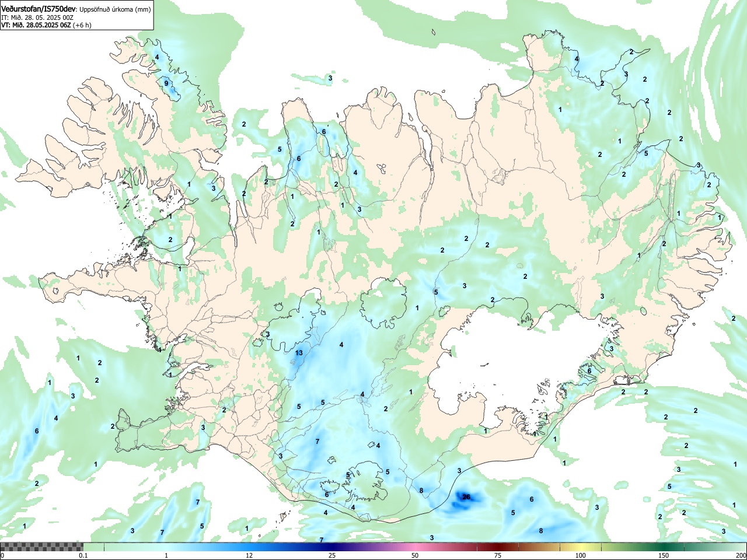Click the "100" label on the legend scale
Viewport: 747px width, 560px height.
[581, 555]
